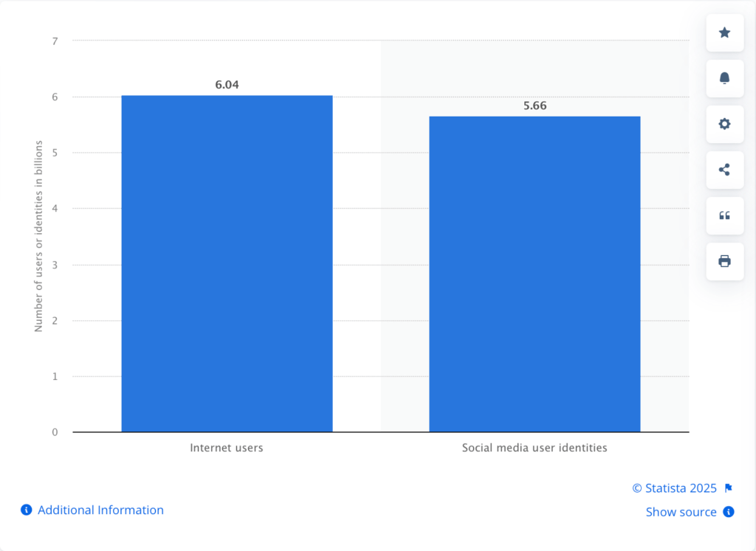Click the 7 tick label on y-axis
Viewport: 756px width, 551px height.
55,41
